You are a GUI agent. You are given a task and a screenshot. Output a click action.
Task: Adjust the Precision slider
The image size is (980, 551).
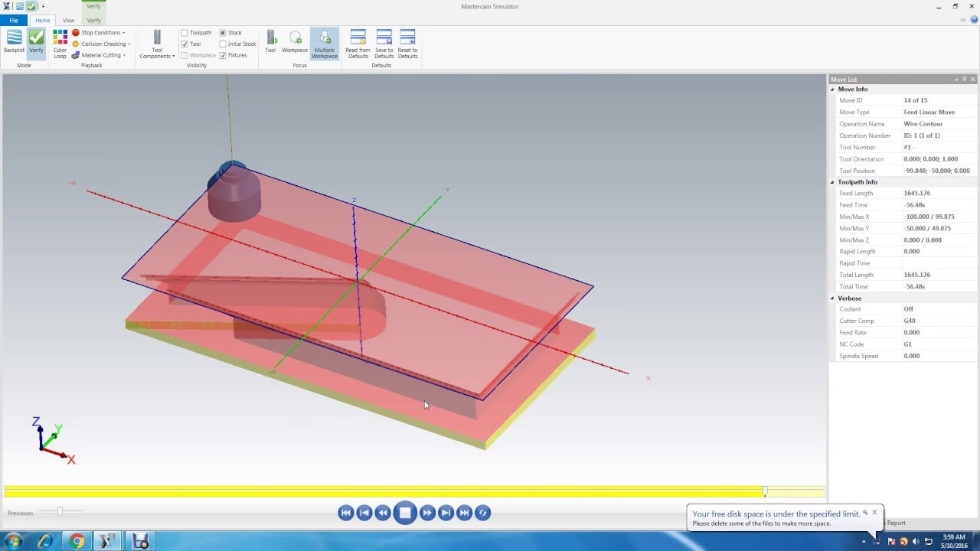60,511
